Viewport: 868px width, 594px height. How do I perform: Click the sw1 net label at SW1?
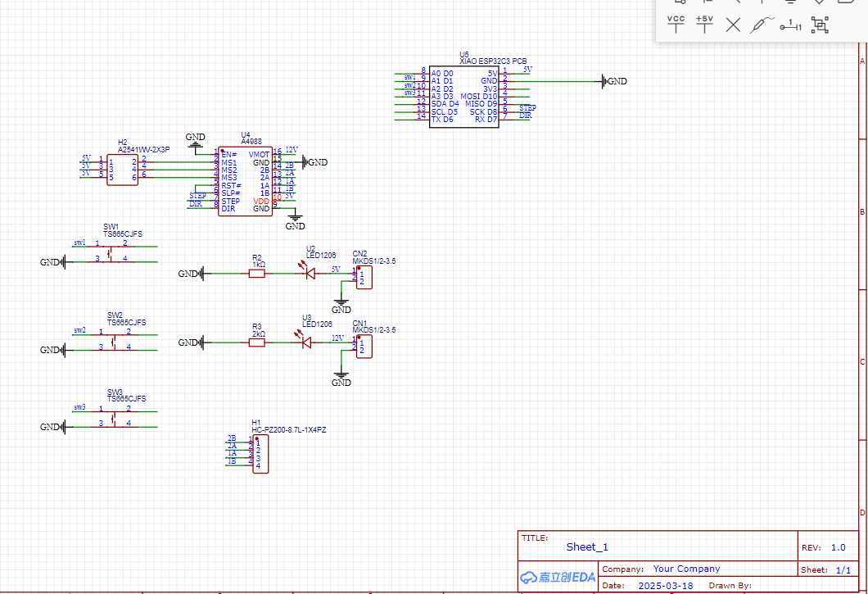pos(79,243)
